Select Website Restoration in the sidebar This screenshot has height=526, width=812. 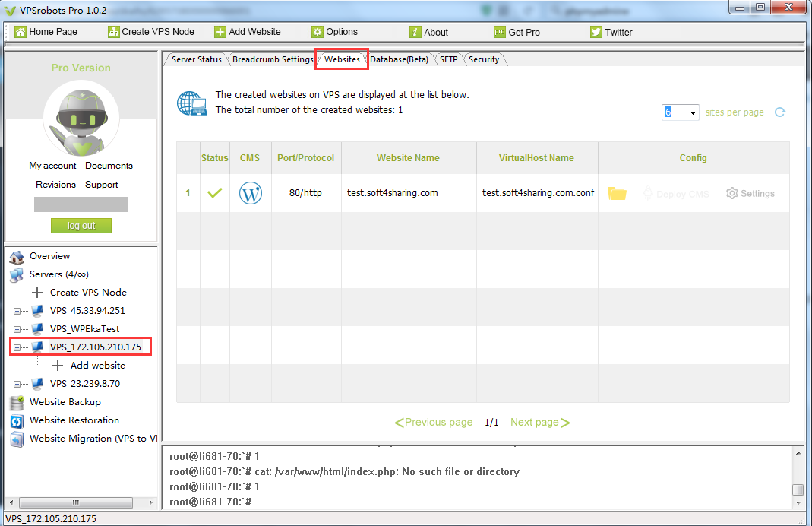(74, 420)
